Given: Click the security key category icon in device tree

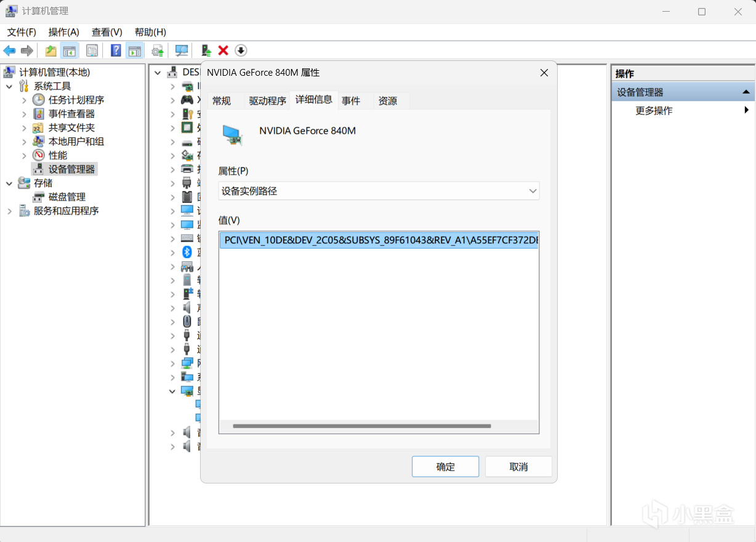Looking at the screenshot, I should (187, 113).
